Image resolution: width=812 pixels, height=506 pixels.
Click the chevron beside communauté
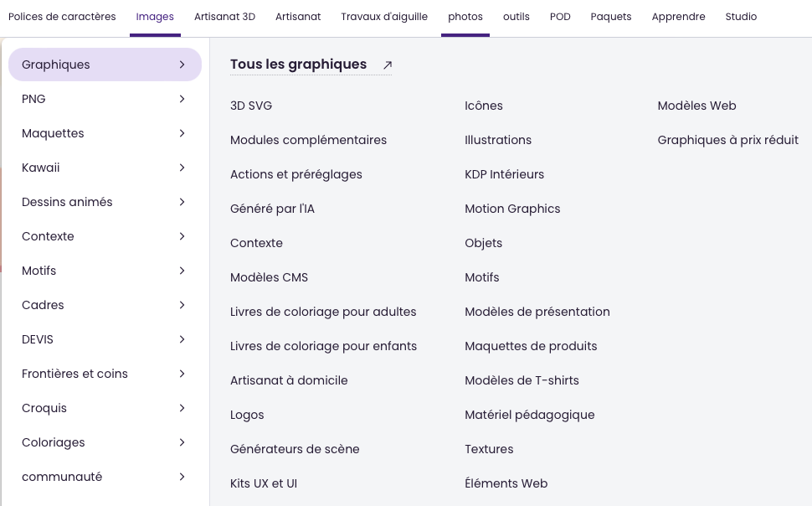pyautogui.click(x=182, y=477)
